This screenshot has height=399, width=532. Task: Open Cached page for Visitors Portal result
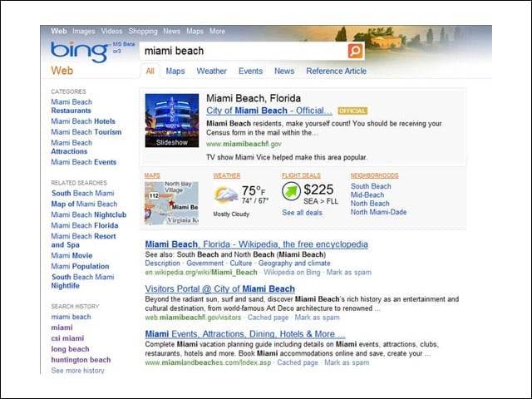[268, 318]
